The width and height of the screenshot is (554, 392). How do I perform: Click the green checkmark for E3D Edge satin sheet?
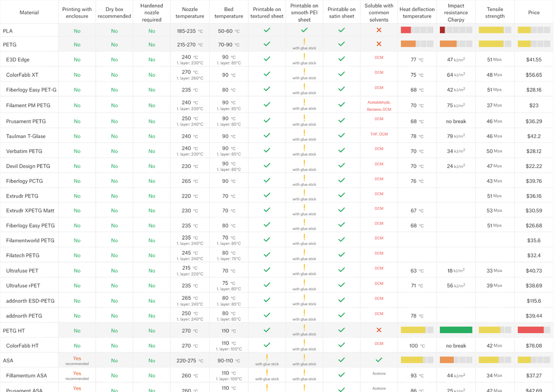click(342, 59)
